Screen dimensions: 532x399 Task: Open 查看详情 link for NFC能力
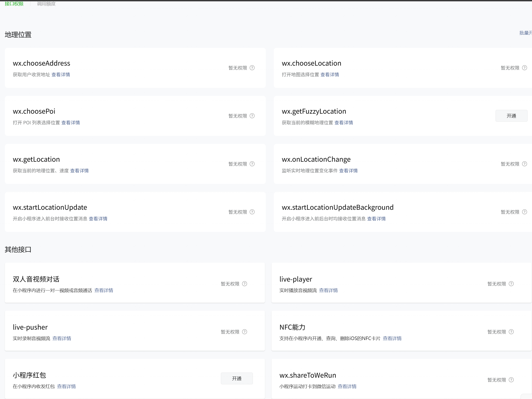pos(392,338)
